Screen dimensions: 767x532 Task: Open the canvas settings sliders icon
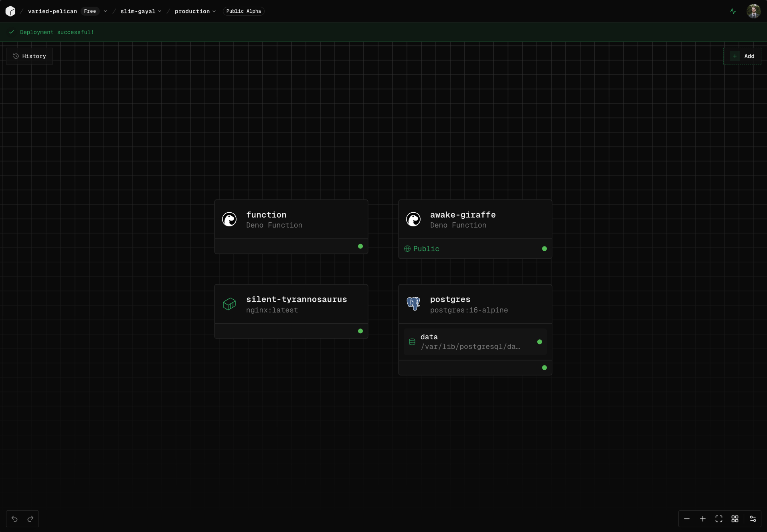(x=753, y=519)
